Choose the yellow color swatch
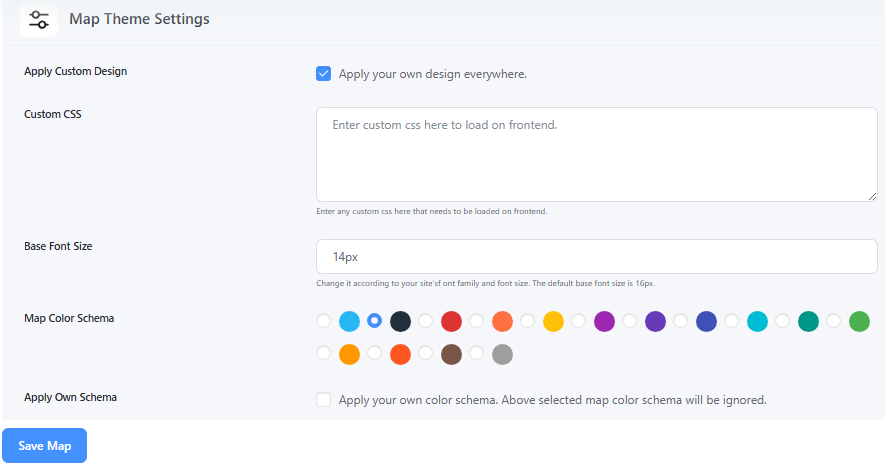This screenshot has width=885, height=466. pos(553,321)
